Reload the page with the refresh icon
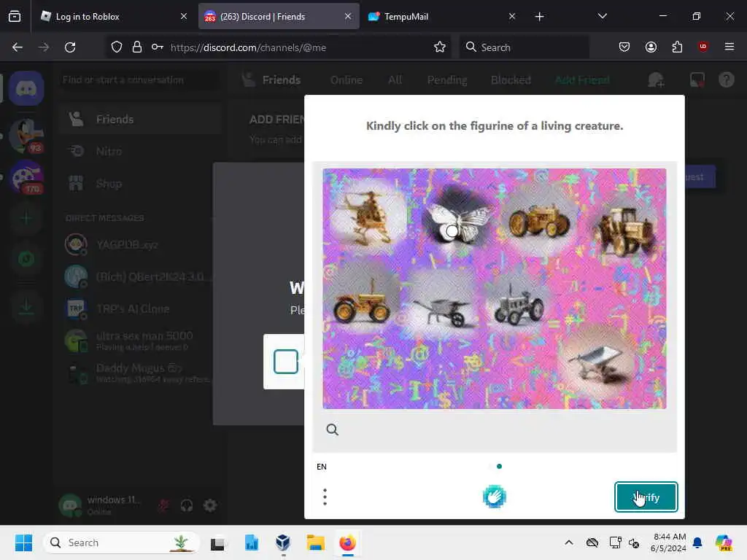Screen dimensions: 747x560 point(70,47)
